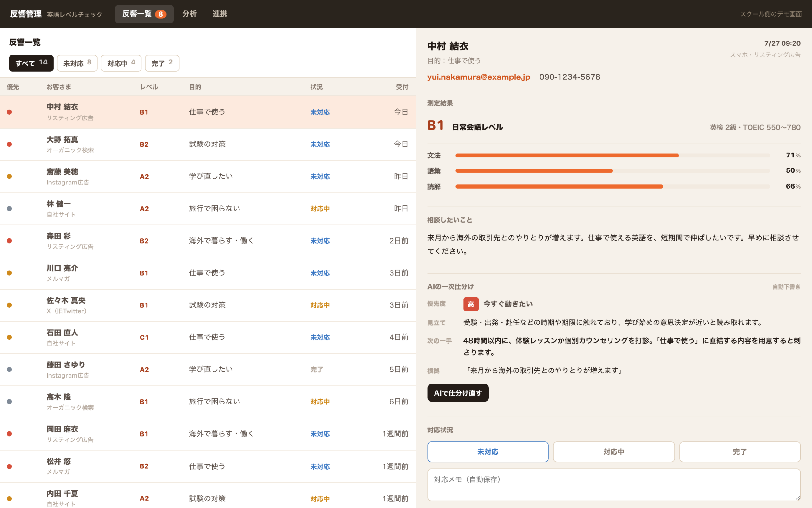Click 完了 status of 藤田 さゆり
The image size is (812, 508).
tap(317, 370)
